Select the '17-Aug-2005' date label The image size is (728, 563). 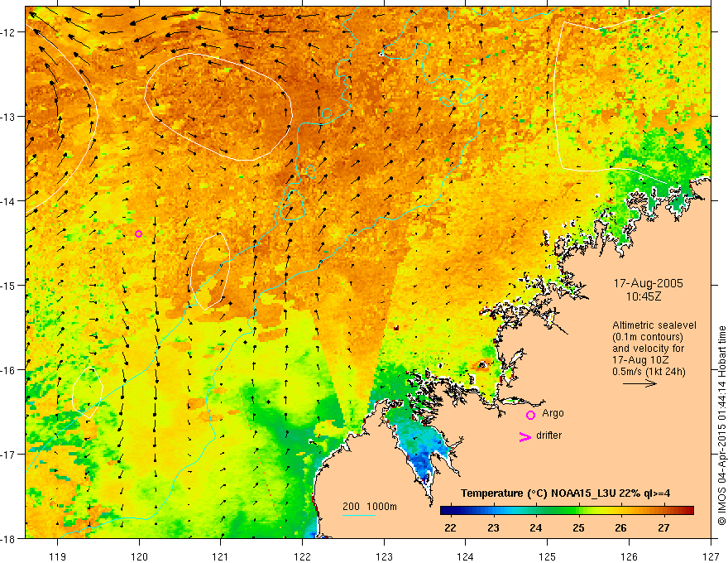click(648, 283)
